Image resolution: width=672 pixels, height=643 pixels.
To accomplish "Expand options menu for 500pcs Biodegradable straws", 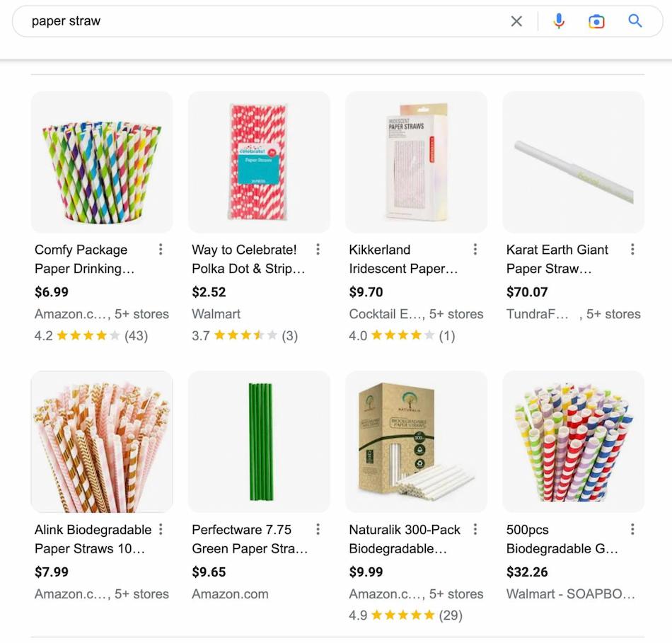I will [x=632, y=529].
